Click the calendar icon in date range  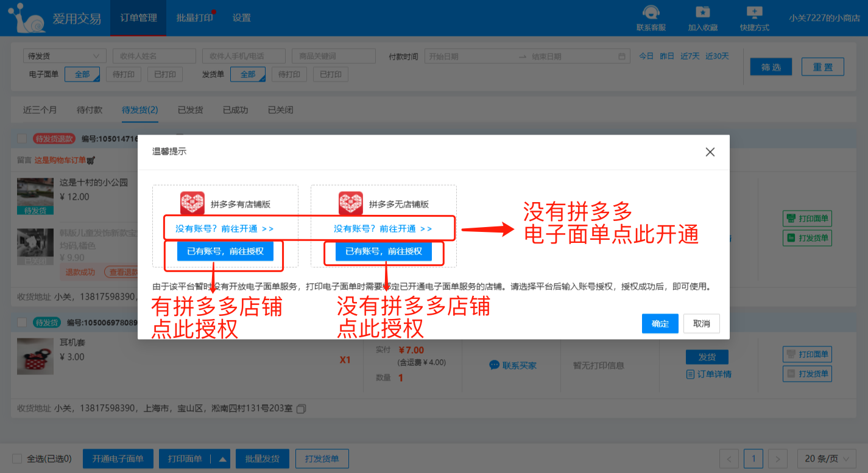pos(622,57)
